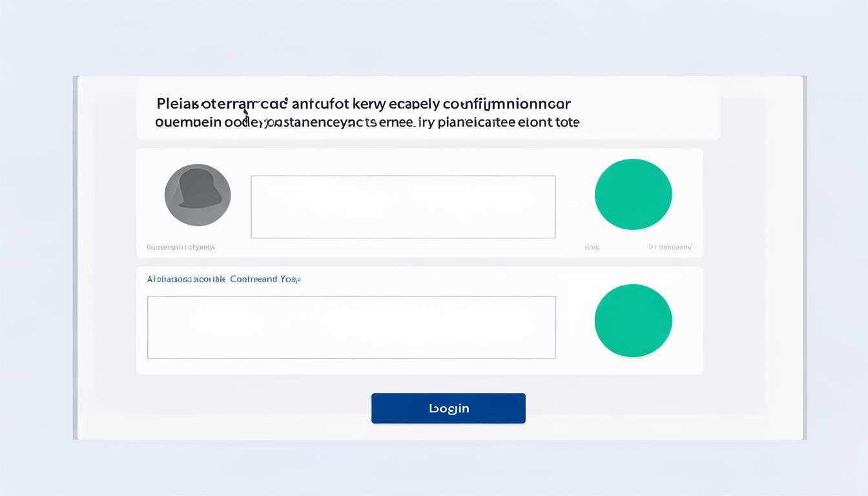
Task: Focus the input field beside the avatar
Action: click(x=403, y=207)
